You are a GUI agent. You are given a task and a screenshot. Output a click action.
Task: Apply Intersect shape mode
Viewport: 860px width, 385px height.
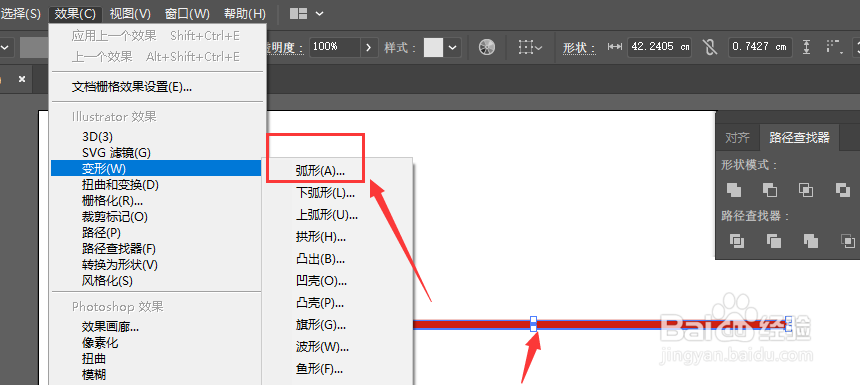(x=806, y=190)
